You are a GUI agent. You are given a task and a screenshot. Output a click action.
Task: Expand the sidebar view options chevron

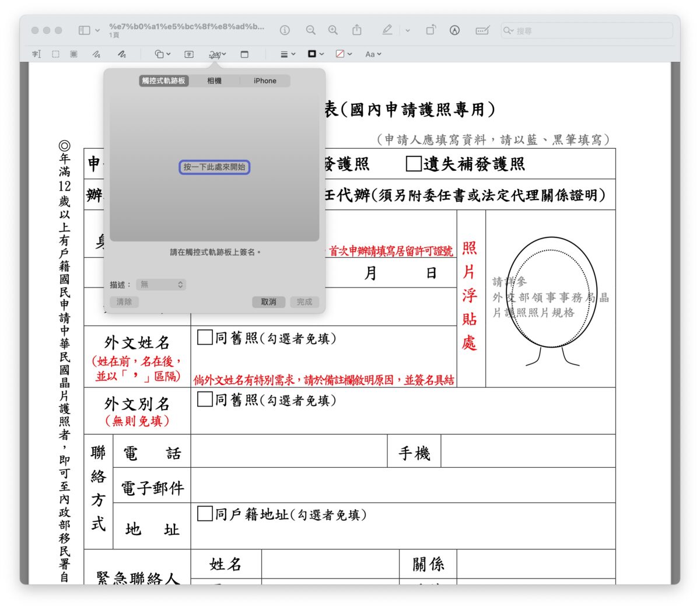click(x=97, y=30)
